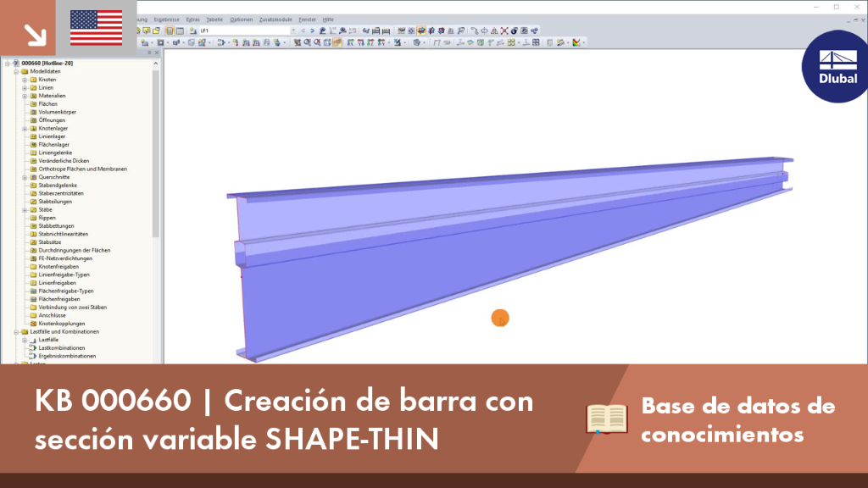Open the Extras menu
This screenshot has height=488, width=868.
click(x=192, y=19)
